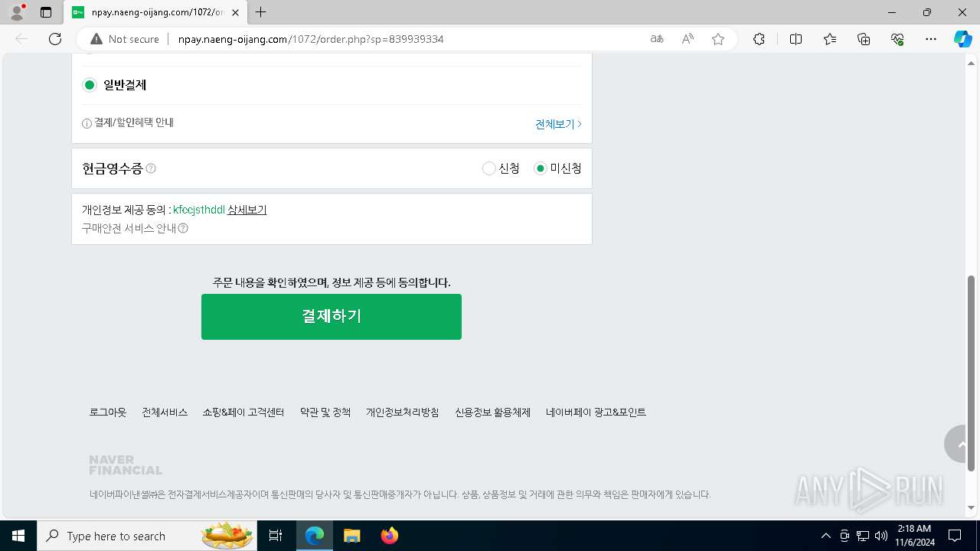Click the scrollbar up arrow
980x551 pixels.
tap(972, 63)
